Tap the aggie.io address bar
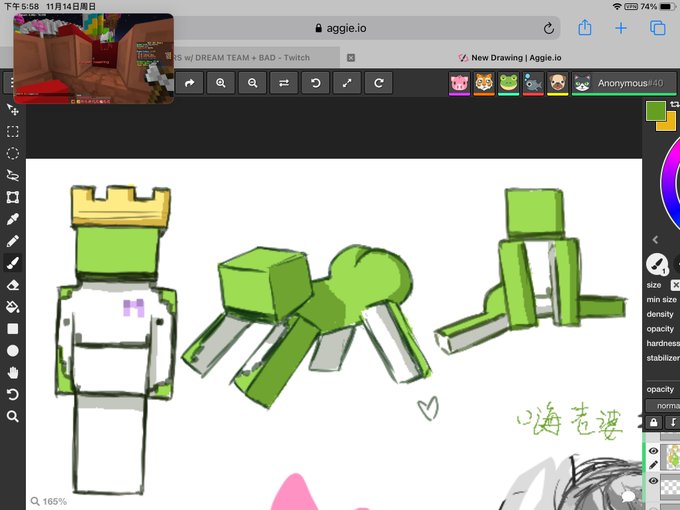The image size is (680, 510). tap(341, 28)
